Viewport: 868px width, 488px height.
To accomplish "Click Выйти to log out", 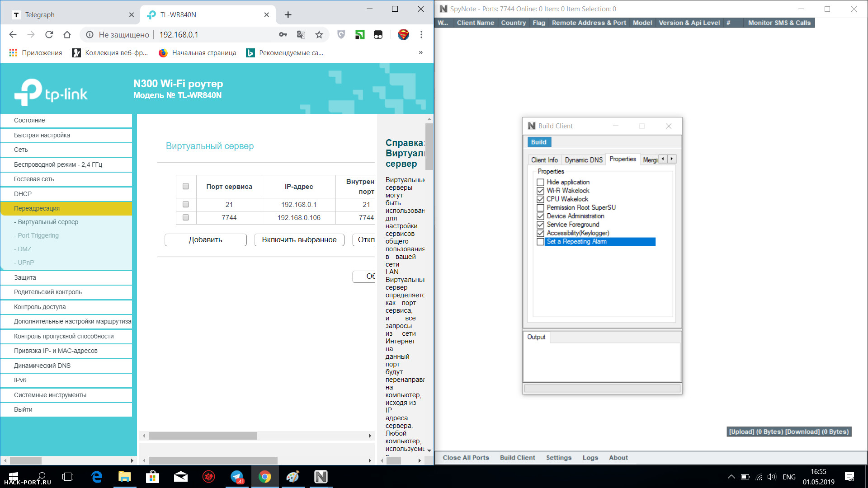I will 66,409.
